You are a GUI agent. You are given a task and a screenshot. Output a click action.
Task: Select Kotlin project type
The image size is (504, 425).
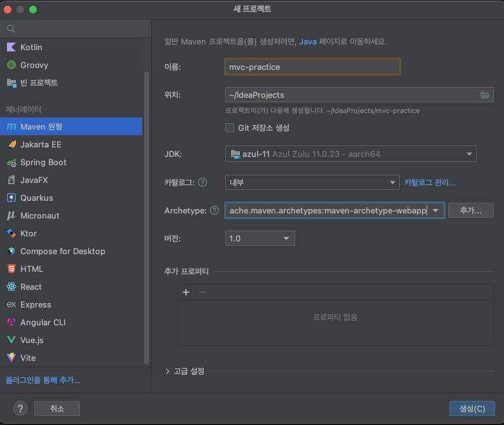pos(71,47)
